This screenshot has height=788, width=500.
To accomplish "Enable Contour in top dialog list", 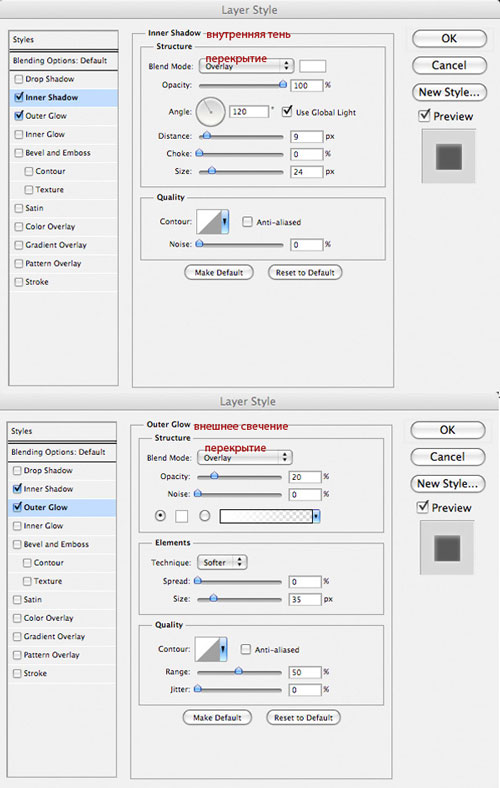I will point(29,171).
